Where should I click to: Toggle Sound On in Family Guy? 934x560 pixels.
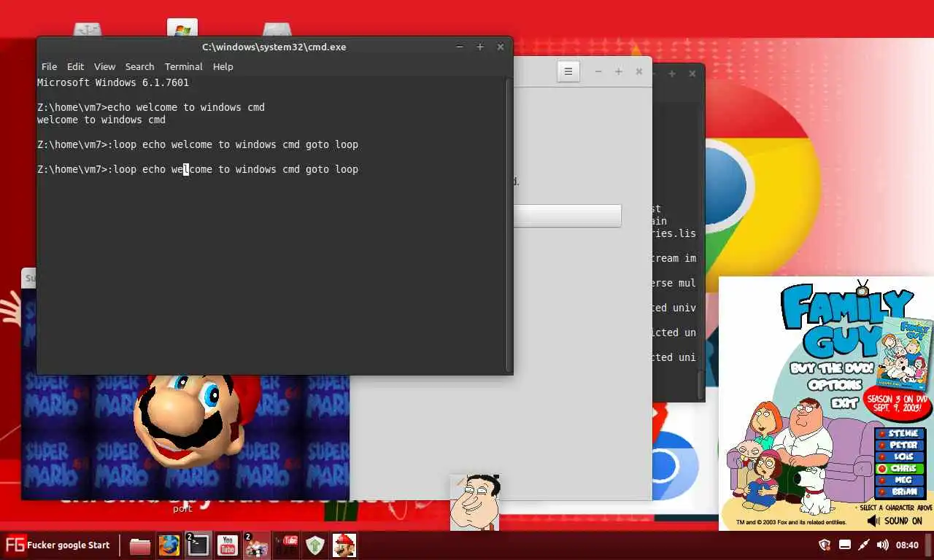895,521
